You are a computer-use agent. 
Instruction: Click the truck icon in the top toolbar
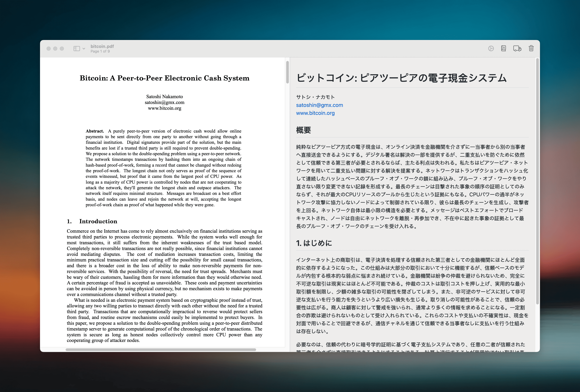pyautogui.click(x=517, y=49)
